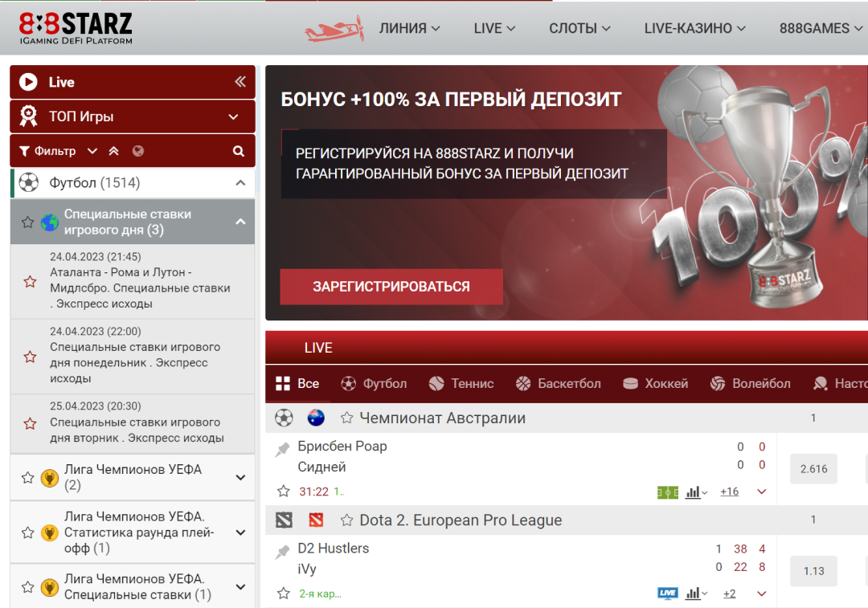Screen dimensions: 868x608
Task: Select the Волейбол live tab
Action: [750, 383]
